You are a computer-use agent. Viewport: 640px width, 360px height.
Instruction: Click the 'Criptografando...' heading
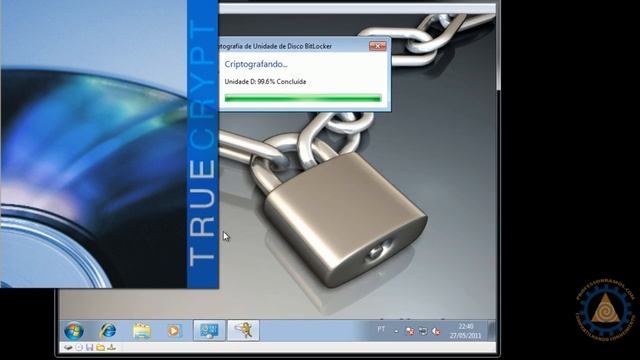256,64
